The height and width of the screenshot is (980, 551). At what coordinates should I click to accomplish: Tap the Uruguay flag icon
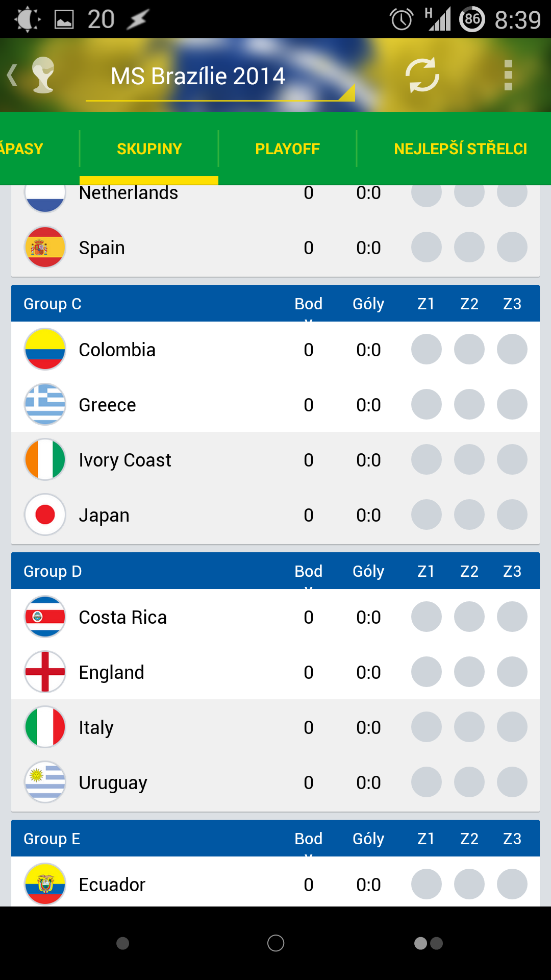(x=45, y=782)
